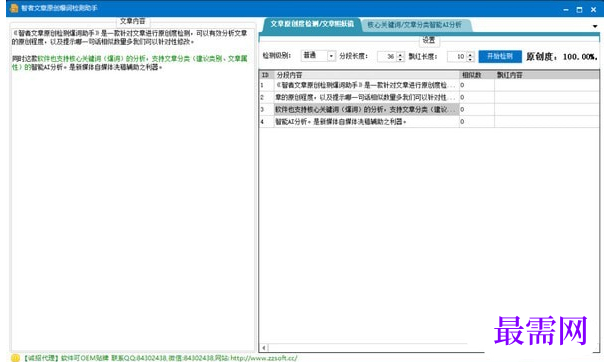Decrease the 飘红长度 value with down arrow
The width and height of the screenshot is (606, 362).
pos(470,59)
